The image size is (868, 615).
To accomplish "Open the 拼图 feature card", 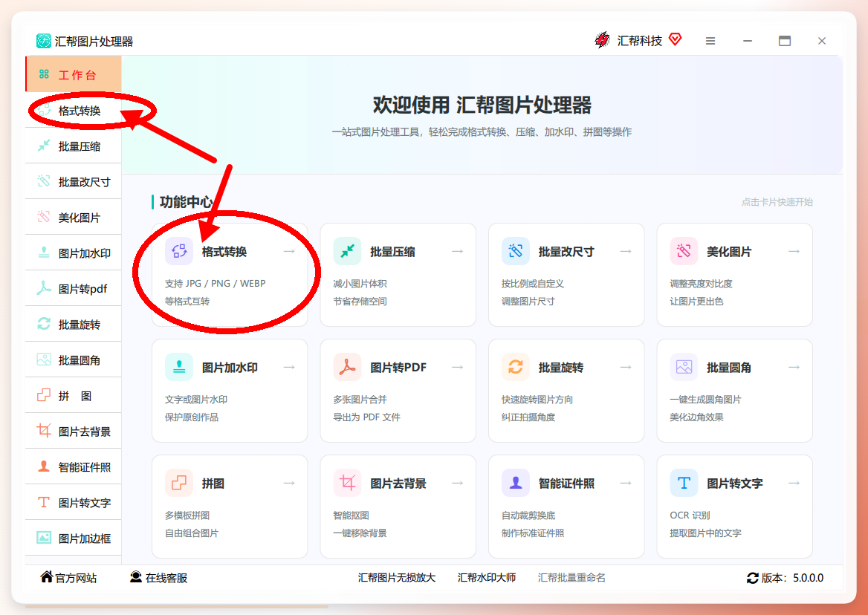I will tap(230, 507).
